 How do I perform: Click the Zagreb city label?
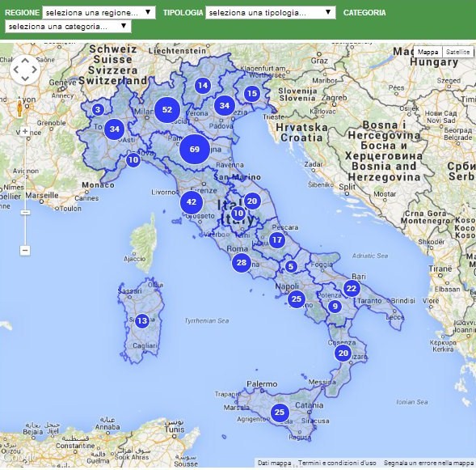(x=335, y=98)
